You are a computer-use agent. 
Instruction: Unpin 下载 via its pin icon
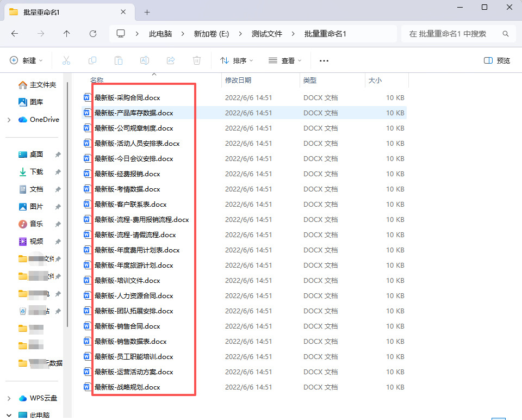tap(58, 172)
